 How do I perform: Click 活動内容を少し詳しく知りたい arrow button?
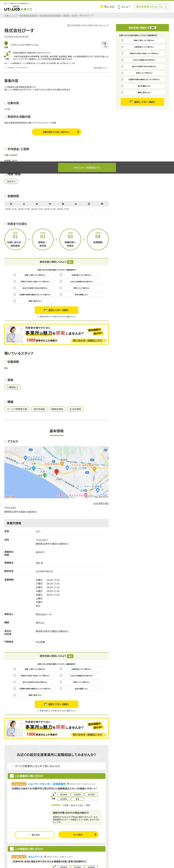tap(56, 132)
